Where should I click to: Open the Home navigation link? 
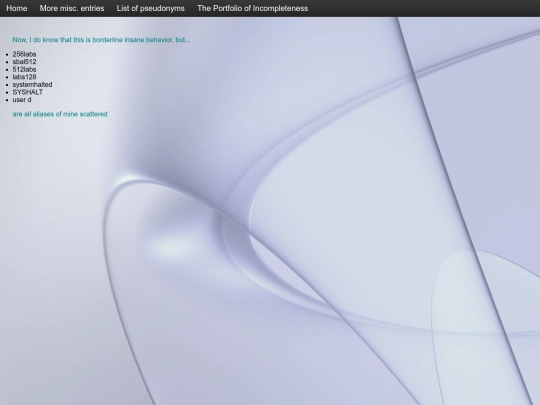coord(17,8)
